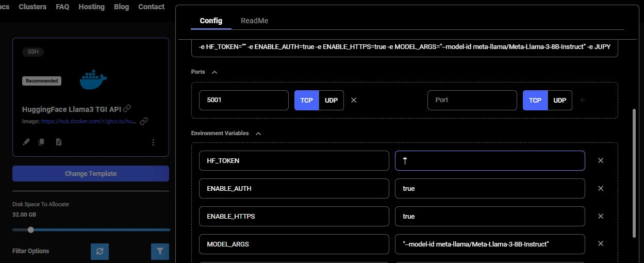Delete the ENABLE_AUTH variable

(601, 188)
